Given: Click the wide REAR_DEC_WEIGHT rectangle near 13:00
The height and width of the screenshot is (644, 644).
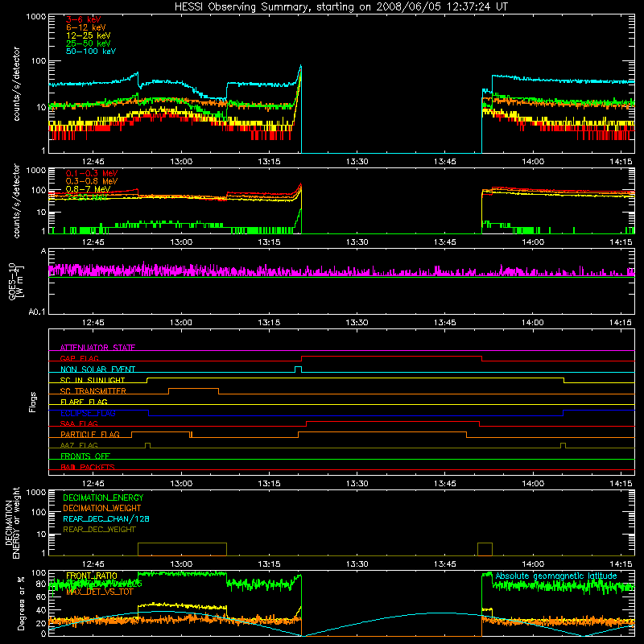Looking at the screenshot, I should (x=183, y=550).
